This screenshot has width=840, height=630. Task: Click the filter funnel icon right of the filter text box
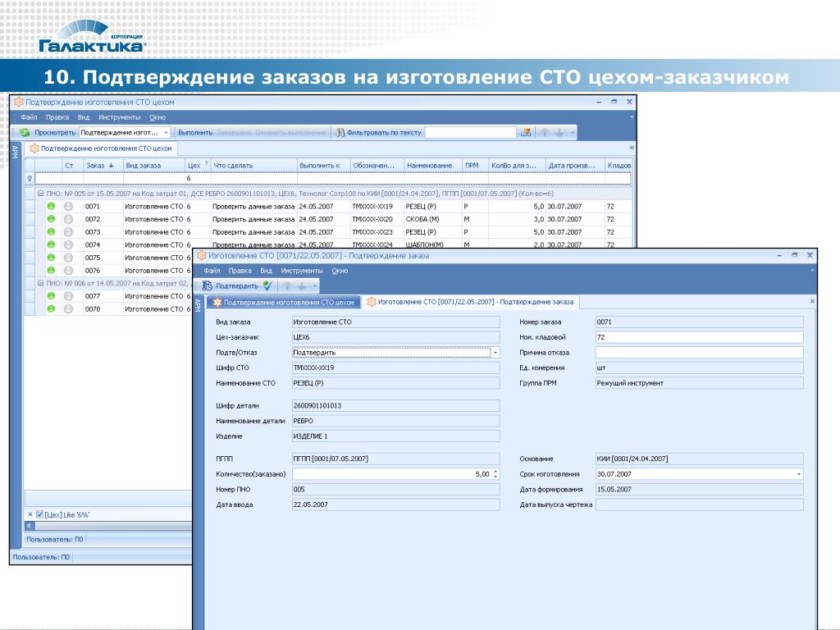[526, 132]
